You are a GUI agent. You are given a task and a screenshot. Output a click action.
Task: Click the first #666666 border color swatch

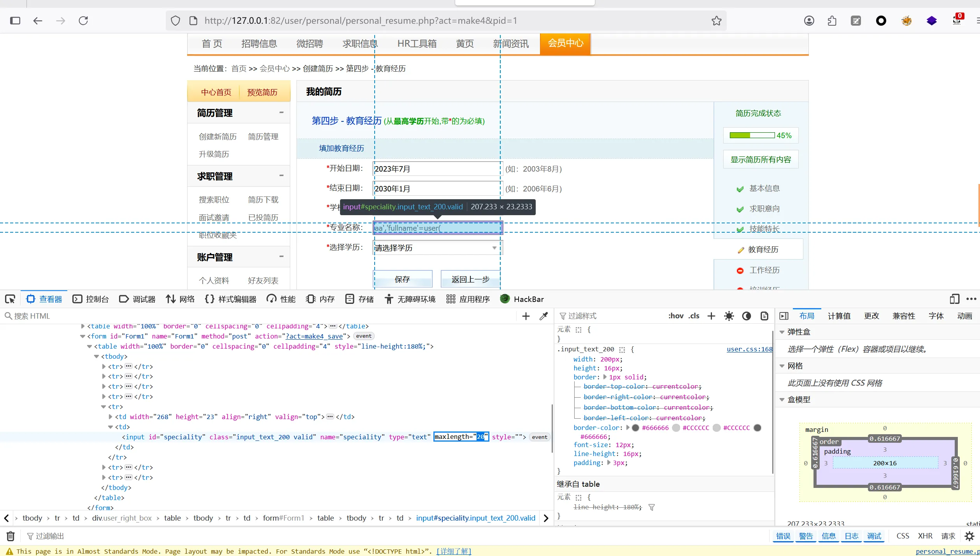click(636, 428)
